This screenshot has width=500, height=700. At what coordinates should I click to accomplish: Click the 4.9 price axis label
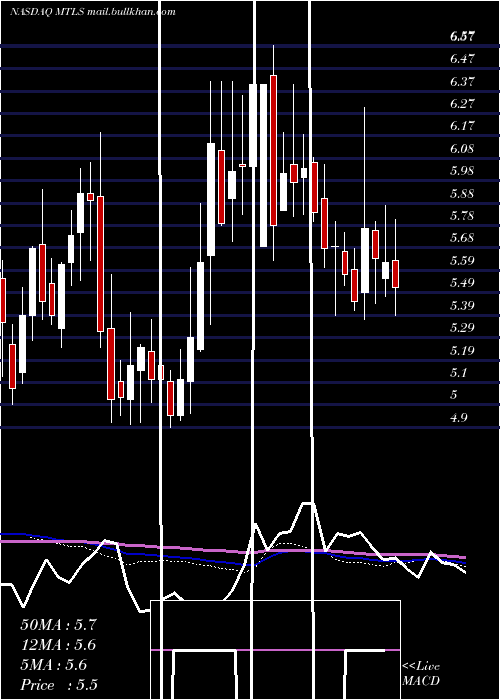pyautogui.click(x=459, y=418)
